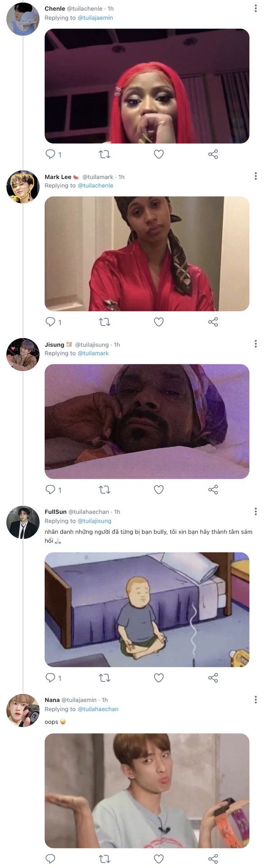This screenshot has height=868, width=273.
Task: Click the FullSun display name
Action: tap(56, 512)
